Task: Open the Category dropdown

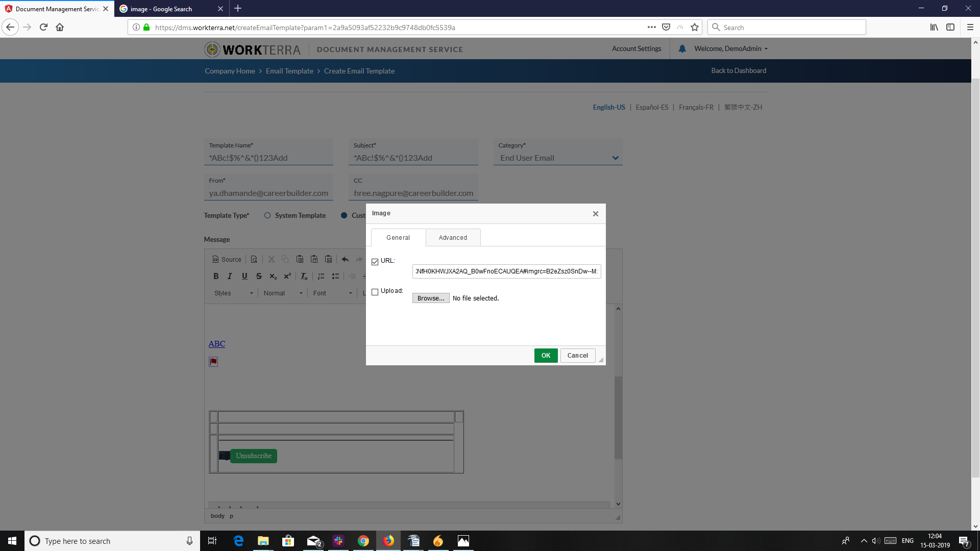Action: pos(616,158)
